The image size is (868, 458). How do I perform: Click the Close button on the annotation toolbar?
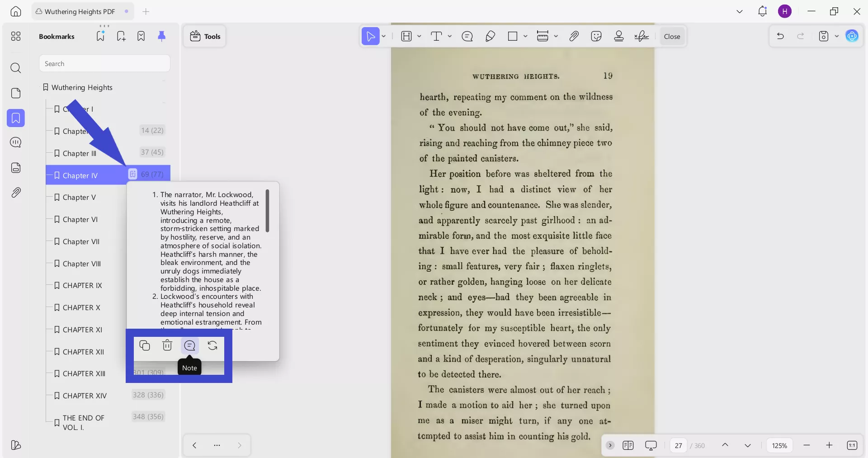672,36
